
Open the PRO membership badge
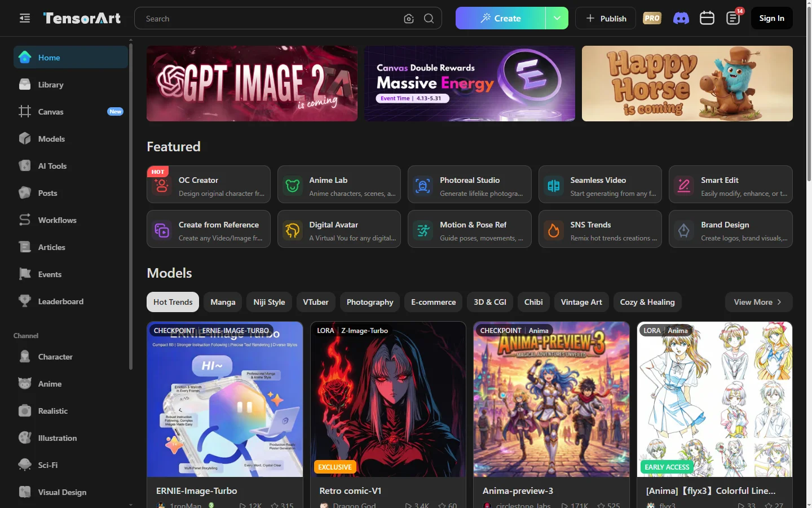[x=652, y=18]
